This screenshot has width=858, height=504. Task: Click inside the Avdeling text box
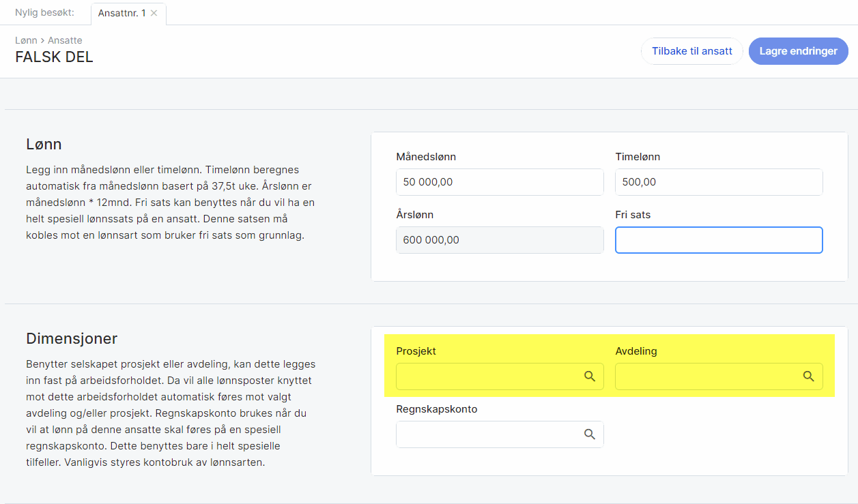tap(707, 376)
